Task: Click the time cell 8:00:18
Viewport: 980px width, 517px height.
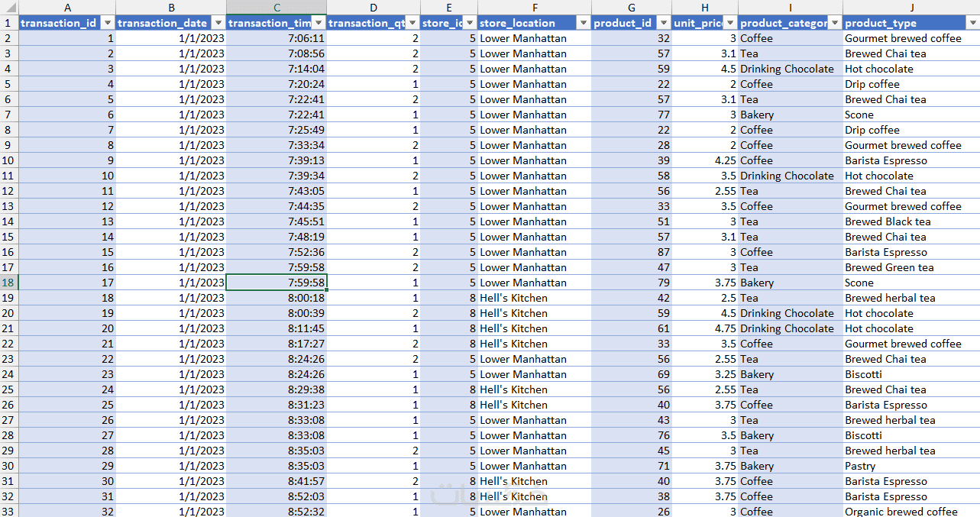Action: click(277, 298)
